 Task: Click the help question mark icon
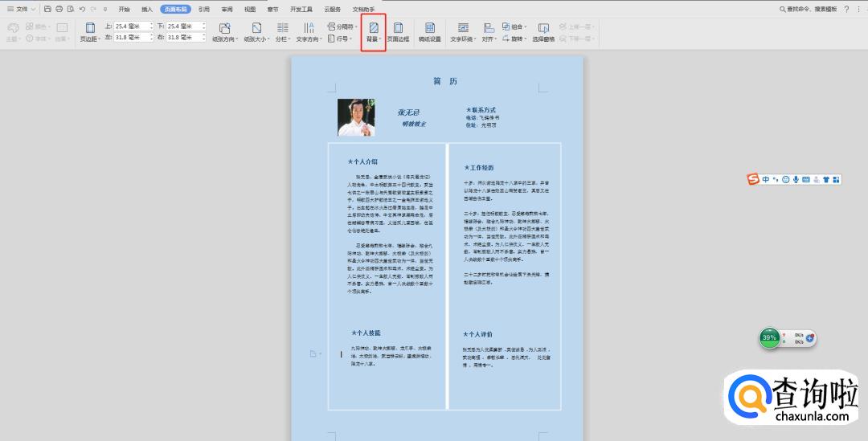point(846,9)
